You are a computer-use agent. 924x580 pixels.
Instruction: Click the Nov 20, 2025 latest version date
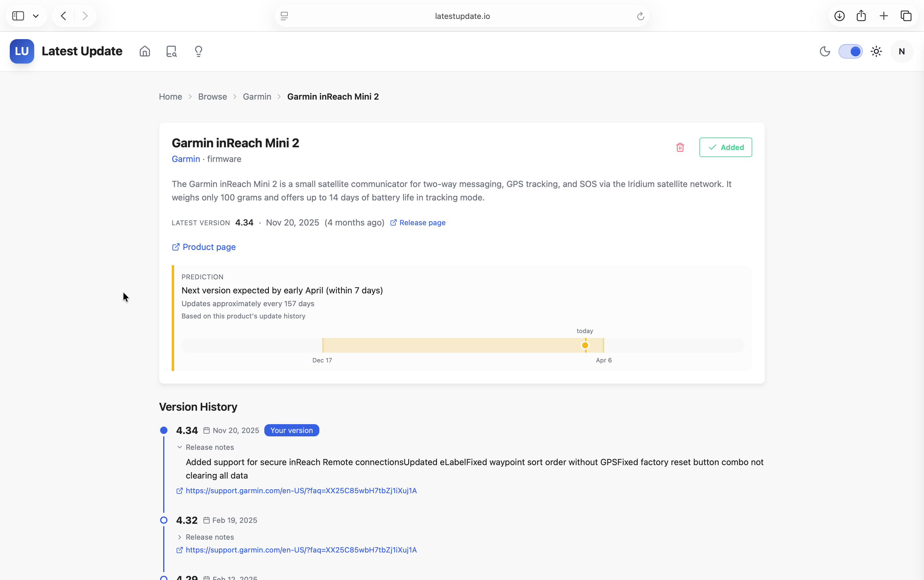pos(293,222)
